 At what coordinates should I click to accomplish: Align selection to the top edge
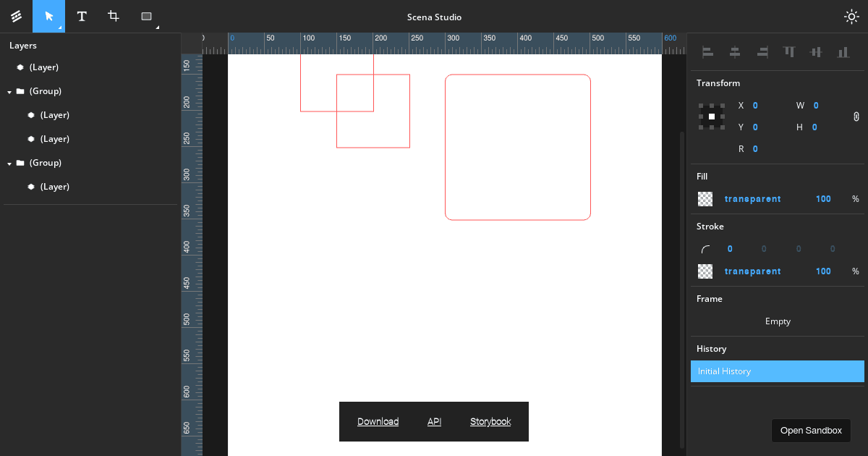tap(788, 51)
